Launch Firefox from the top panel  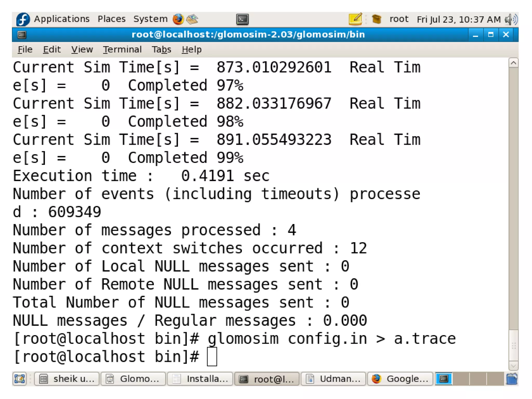click(x=178, y=19)
